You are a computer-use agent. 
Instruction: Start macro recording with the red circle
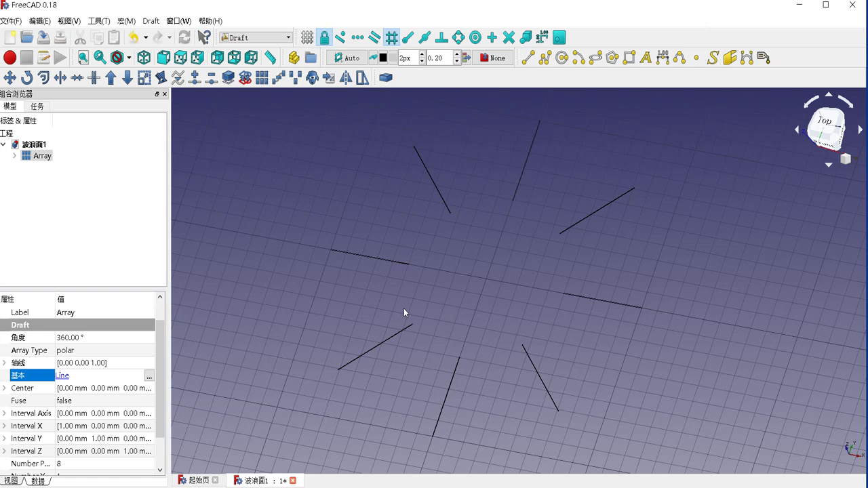click(9, 58)
